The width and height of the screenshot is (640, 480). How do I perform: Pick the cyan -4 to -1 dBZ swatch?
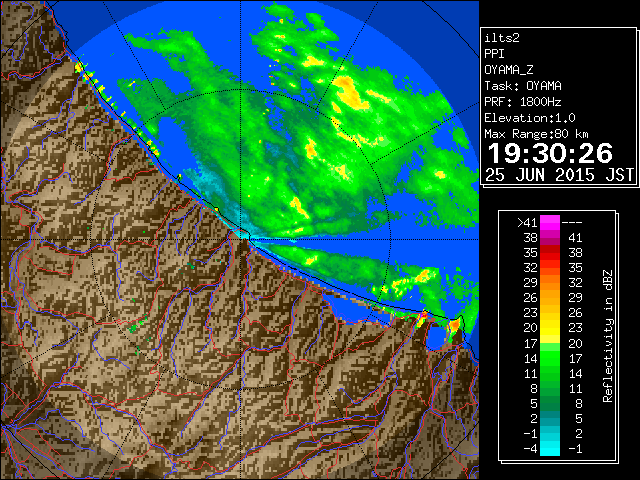tap(550, 449)
